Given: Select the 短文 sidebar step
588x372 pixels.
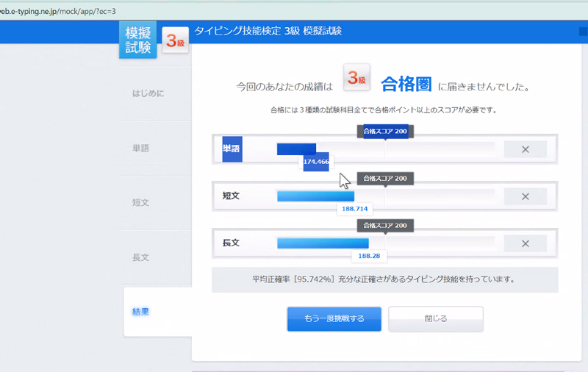Looking at the screenshot, I should pos(140,202).
